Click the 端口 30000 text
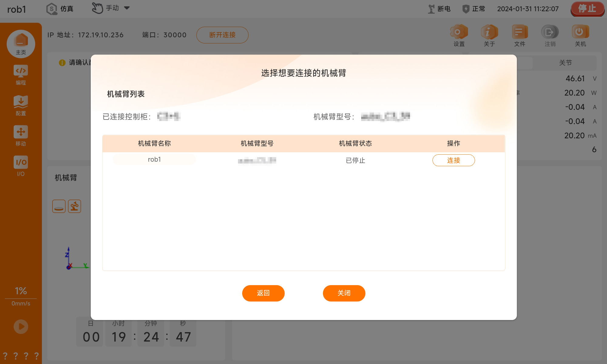This screenshot has height=364, width=607. [164, 35]
